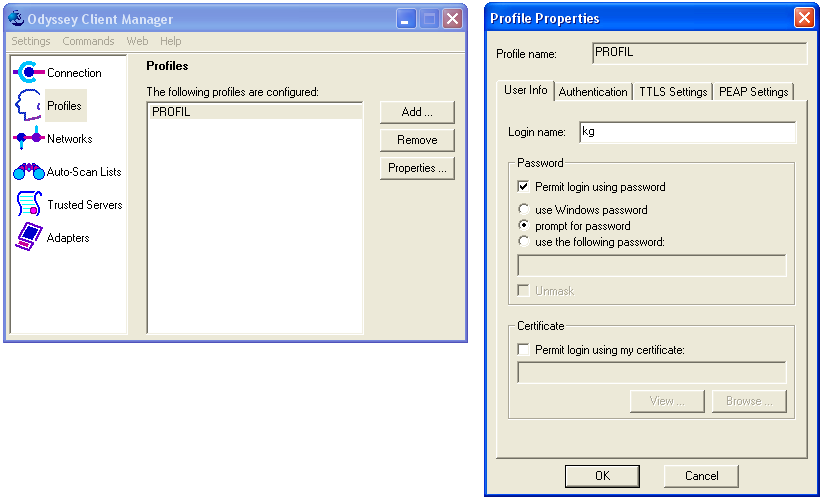Select the Profiles label in the sidebar
This screenshot has width=825, height=498.
point(64,106)
